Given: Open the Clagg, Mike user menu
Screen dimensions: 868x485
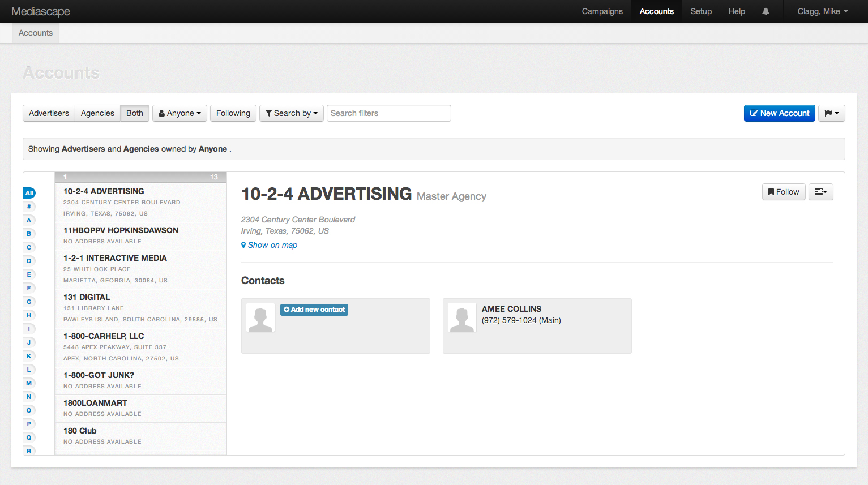Looking at the screenshot, I should pyautogui.click(x=822, y=11).
